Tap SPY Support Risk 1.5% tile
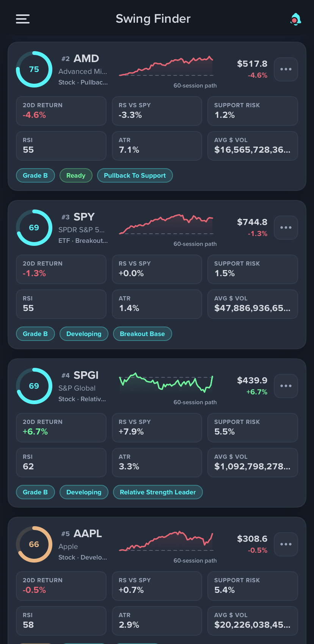The height and width of the screenshot is (644, 314). click(x=253, y=269)
